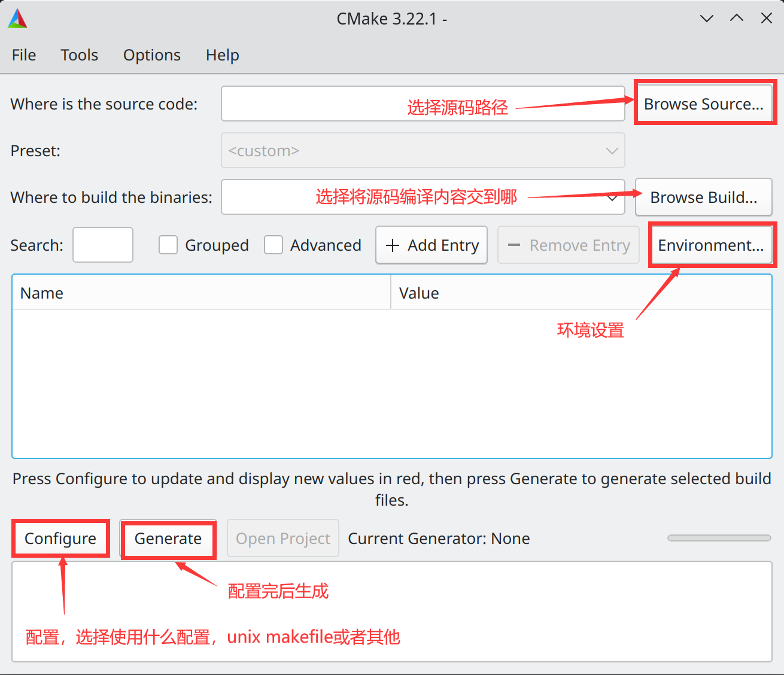The width and height of the screenshot is (784, 675).
Task: Enable the Grouped checkbox
Action: (x=168, y=245)
